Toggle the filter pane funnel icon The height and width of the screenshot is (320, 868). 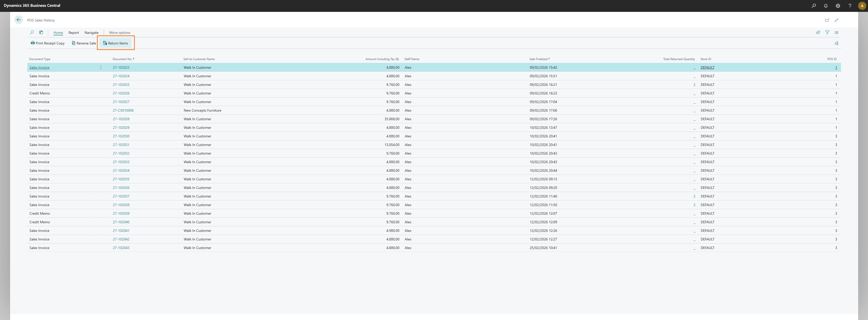point(827,33)
